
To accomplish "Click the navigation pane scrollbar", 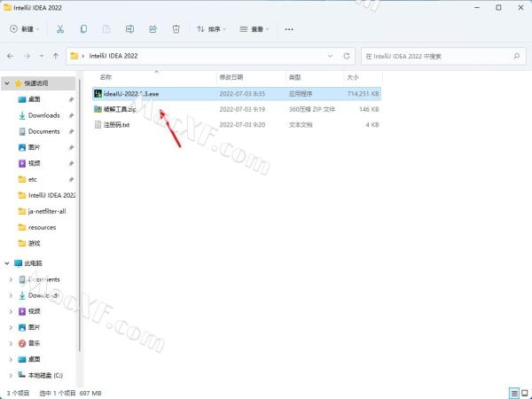I will 80,215.
